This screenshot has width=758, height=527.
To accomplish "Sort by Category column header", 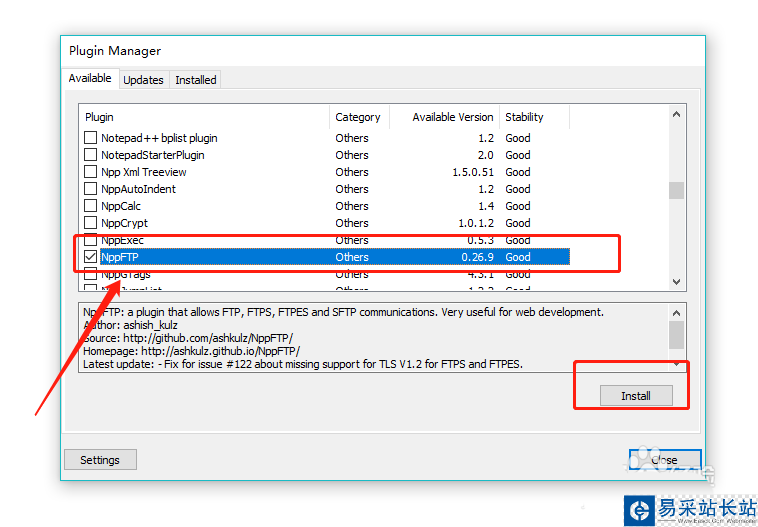I will point(359,117).
